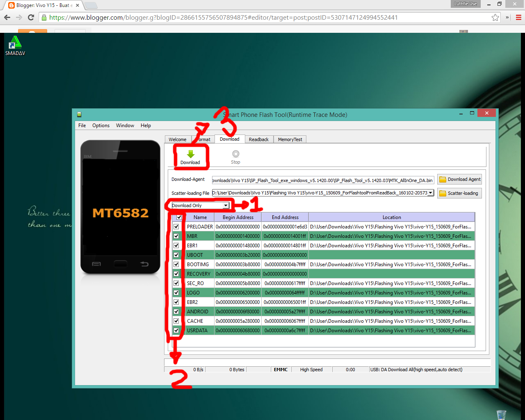Click the MT6582 phone preview image
The width and height of the screenshot is (525, 420).
120,207
